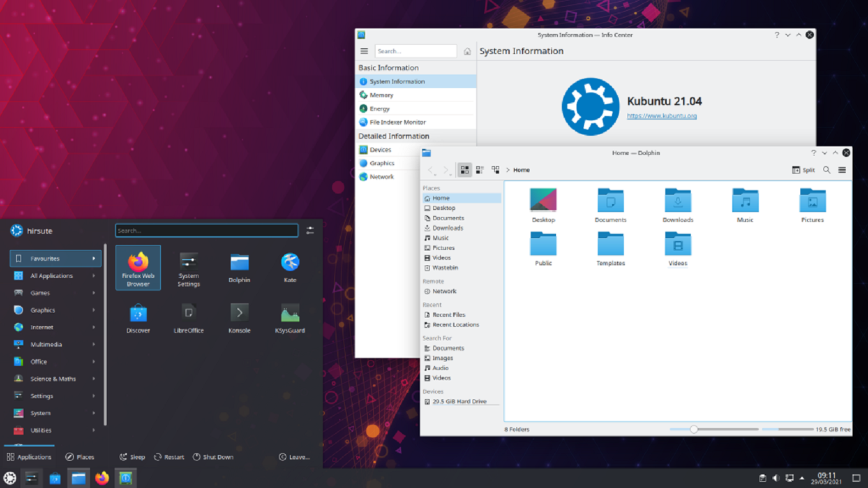Screen dimensions: 868x488
Task: Toggle the Favourites category in the launcher
Action: click(x=55, y=258)
